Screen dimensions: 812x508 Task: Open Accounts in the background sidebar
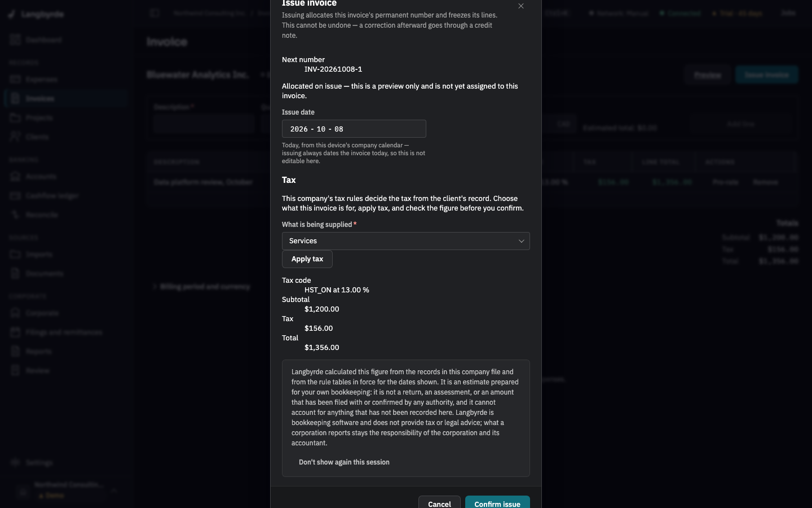coord(65,177)
